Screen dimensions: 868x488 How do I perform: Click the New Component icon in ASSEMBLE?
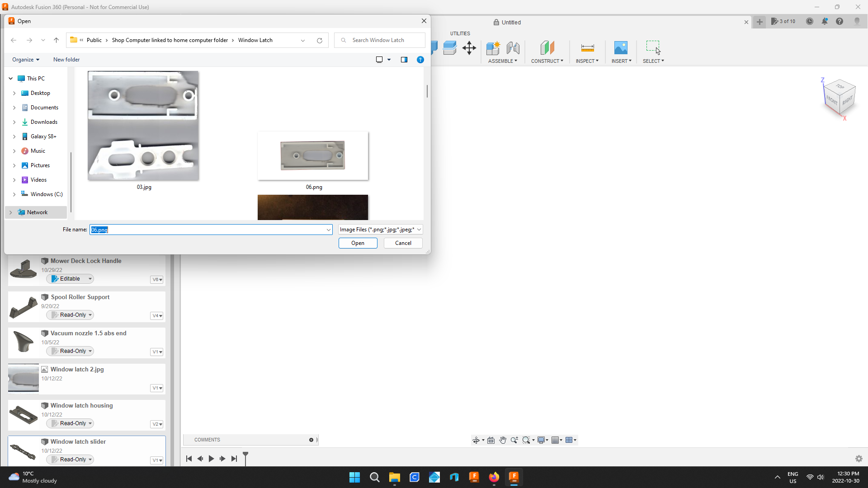pyautogui.click(x=493, y=48)
